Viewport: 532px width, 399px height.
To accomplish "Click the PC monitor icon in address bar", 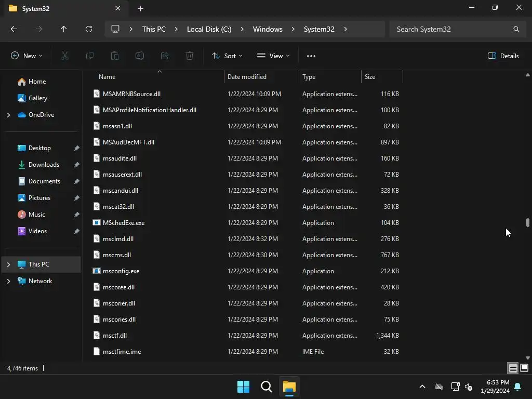I will pos(115,29).
